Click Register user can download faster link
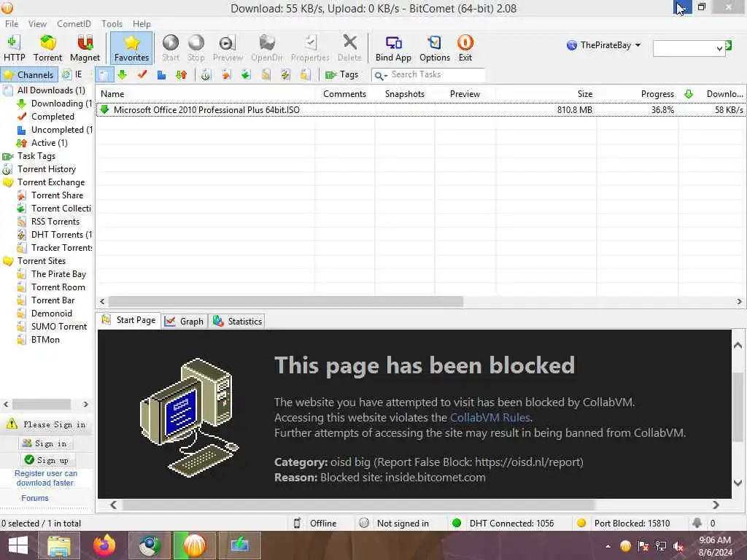Image resolution: width=747 pixels, height=560 pixels. click(46, 478)
